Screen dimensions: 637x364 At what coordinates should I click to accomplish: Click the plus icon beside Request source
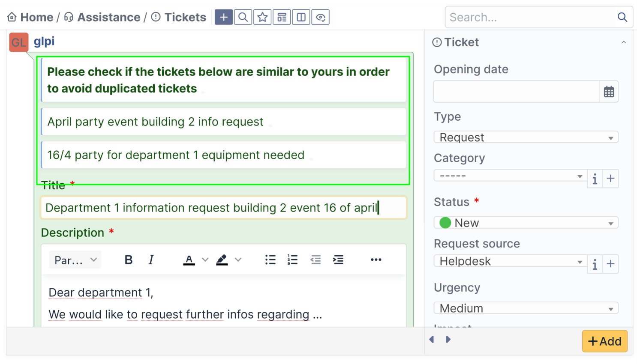click(x=610, y=264)
